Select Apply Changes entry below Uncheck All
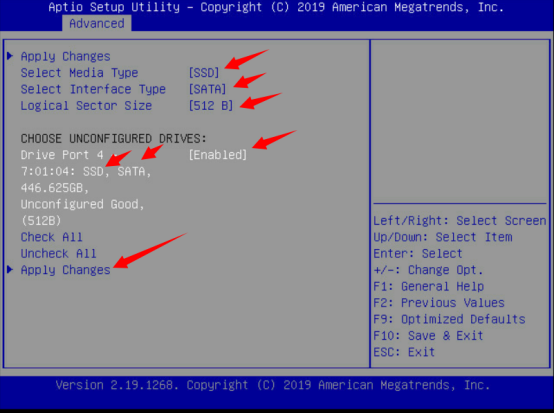This screenshot has height=413, width=554. [x=65, y=270]
